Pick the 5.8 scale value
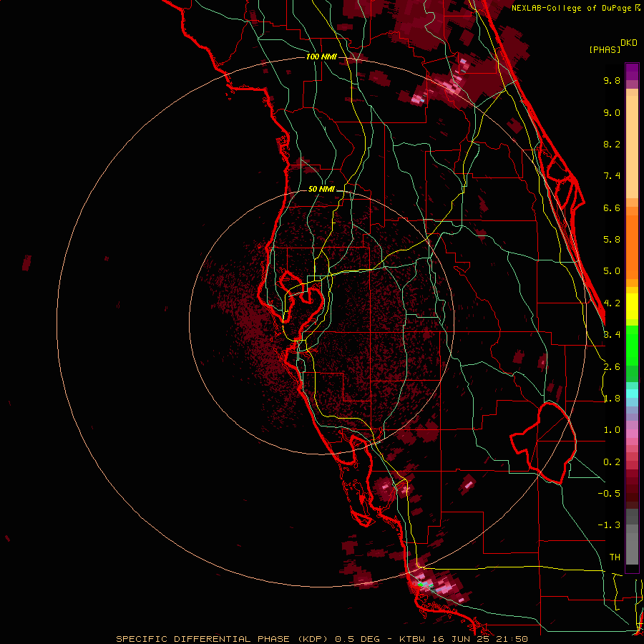 pos(612,240)
